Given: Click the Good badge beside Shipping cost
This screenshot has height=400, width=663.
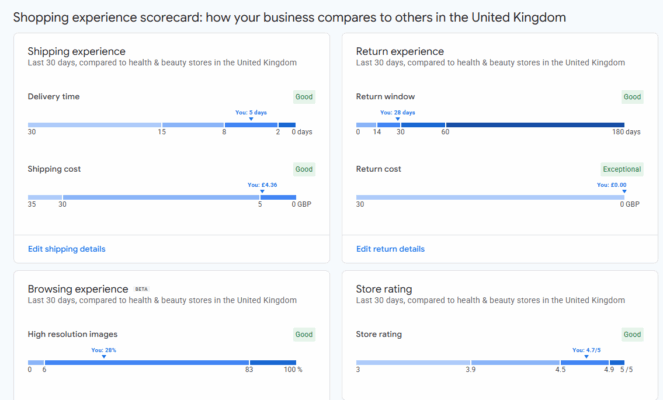Looking at the screenshot, I should click(x=304, y=169).
